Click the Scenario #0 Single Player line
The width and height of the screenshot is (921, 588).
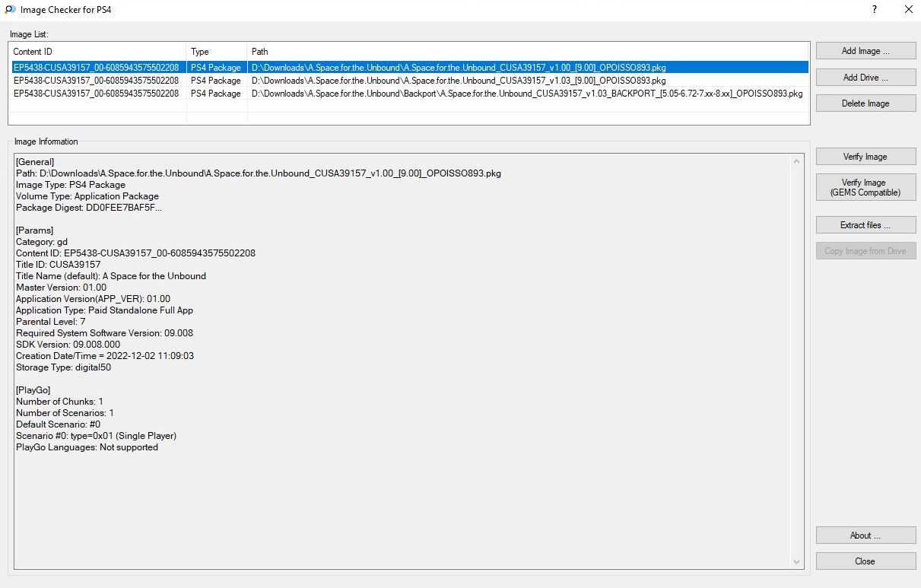[x=97, y=436]
